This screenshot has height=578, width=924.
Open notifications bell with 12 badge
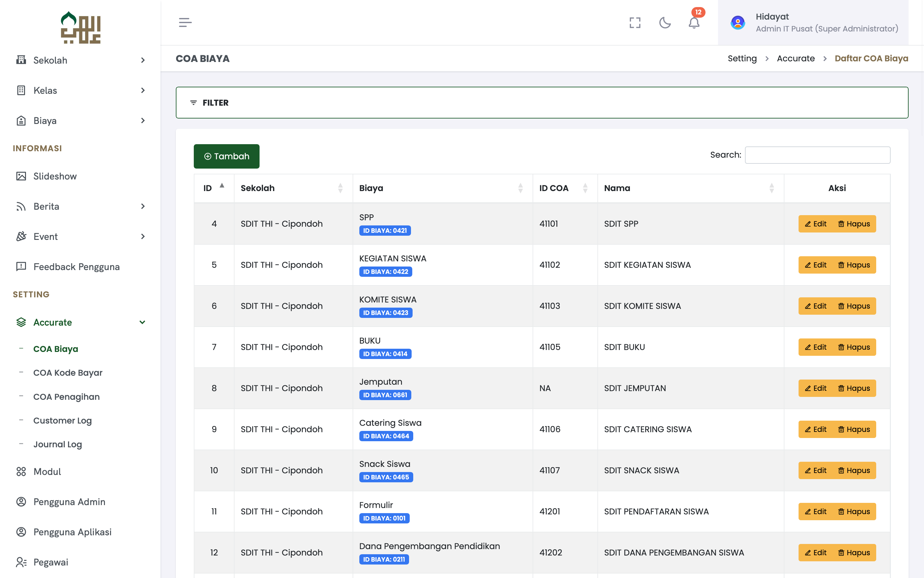pos(694,22)
